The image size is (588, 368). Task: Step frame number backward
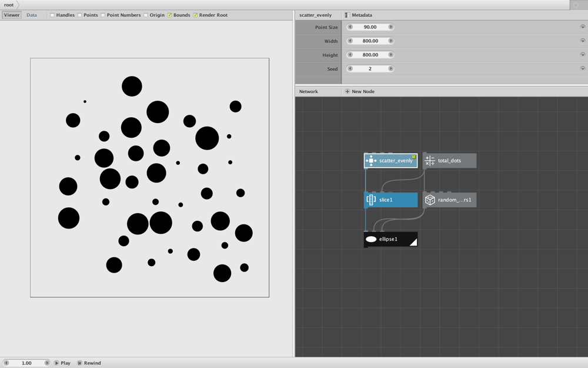tap(6, 363)
